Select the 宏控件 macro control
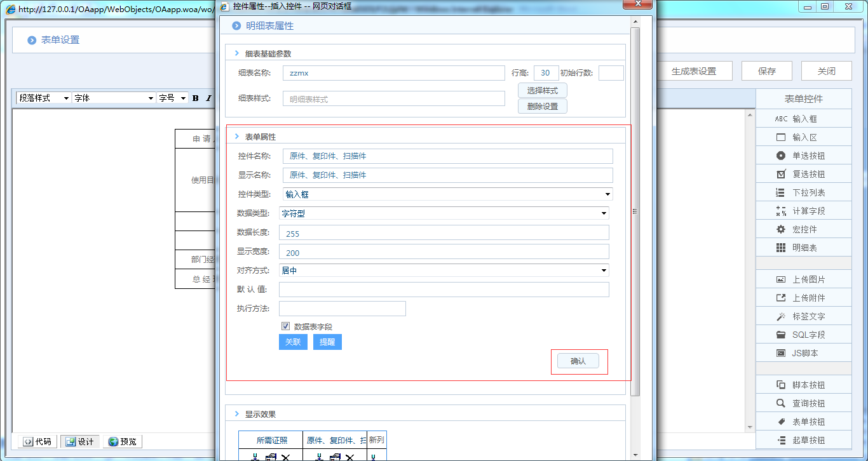 click(803, 229)
